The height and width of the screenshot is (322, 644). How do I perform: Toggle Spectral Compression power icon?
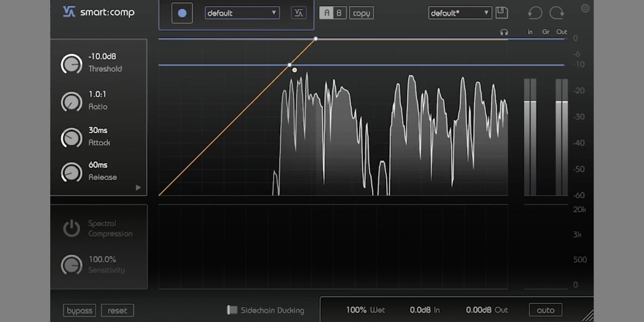coord(72,228)
